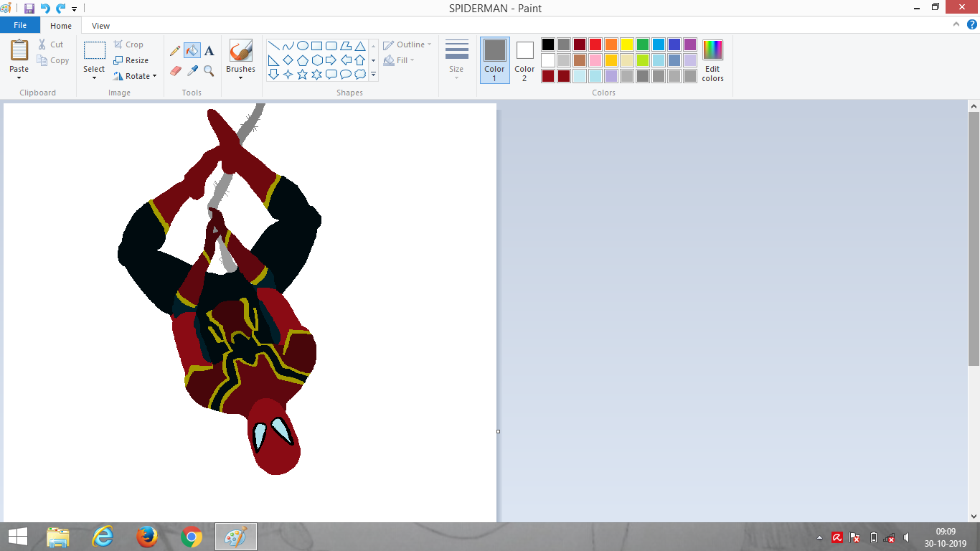Open the shape Outline dropdown
This screenshot has width=980, height=551.
point(407,44)
